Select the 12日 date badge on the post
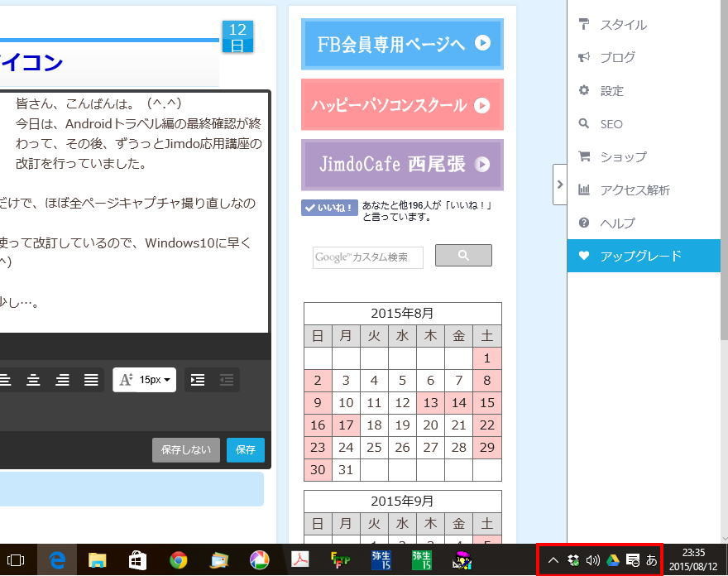The height and width of the screenshot is (576, 728). pos(237,36)
